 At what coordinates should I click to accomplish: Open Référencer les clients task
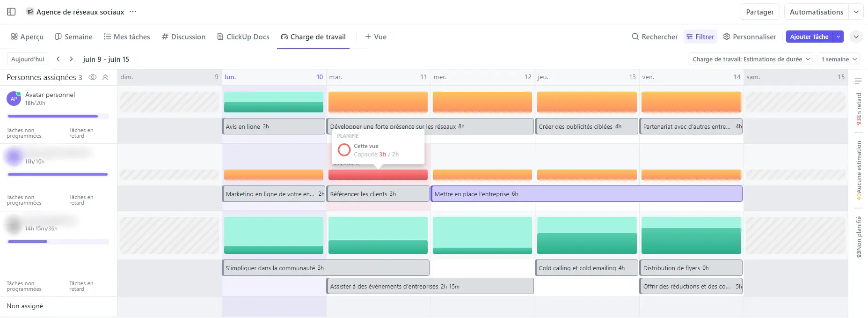point(378,194)
